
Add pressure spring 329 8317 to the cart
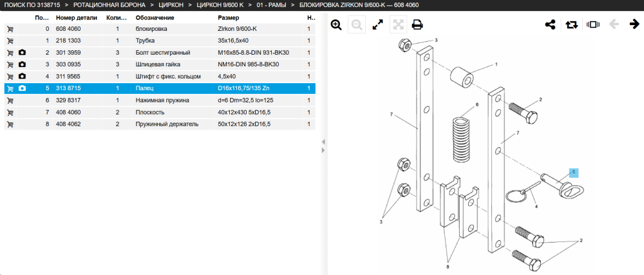[x=10, y=100]
